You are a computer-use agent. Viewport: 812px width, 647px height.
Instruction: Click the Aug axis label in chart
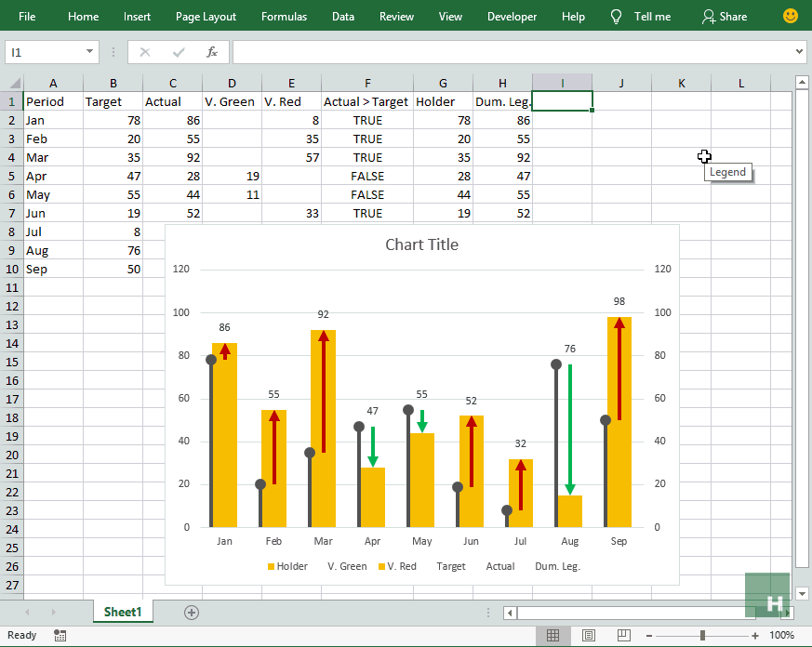(x=569, y=541)
